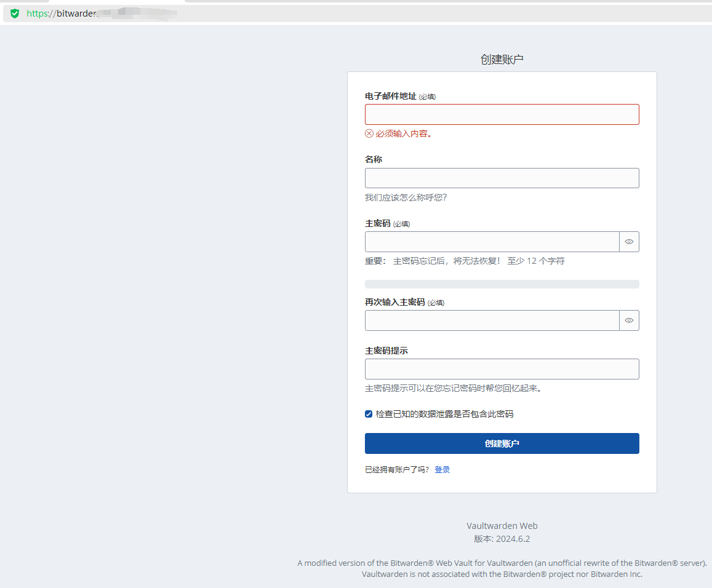712x588 pixels.
Task: Click the red error icon beside 必须输入内容
Action: [369, 133]
